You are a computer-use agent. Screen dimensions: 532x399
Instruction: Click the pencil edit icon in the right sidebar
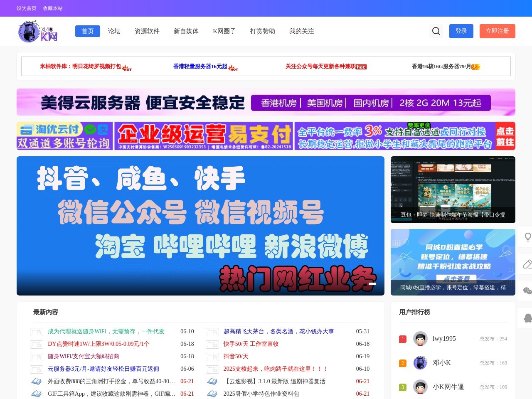coord(528,264)
